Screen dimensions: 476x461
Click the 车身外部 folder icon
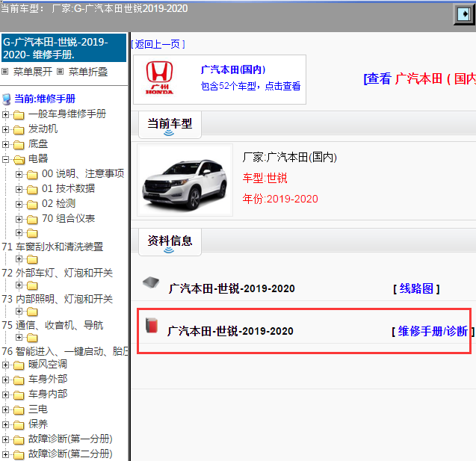tap(19, 380)
